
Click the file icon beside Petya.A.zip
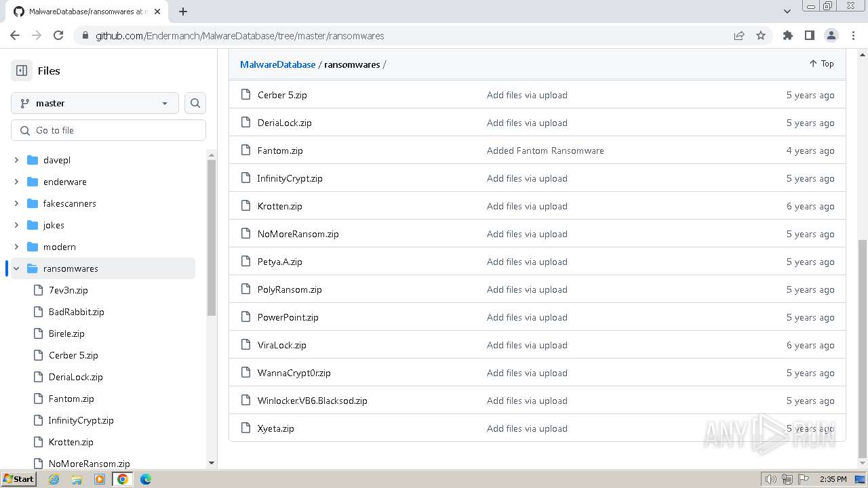tap(245, 262)
